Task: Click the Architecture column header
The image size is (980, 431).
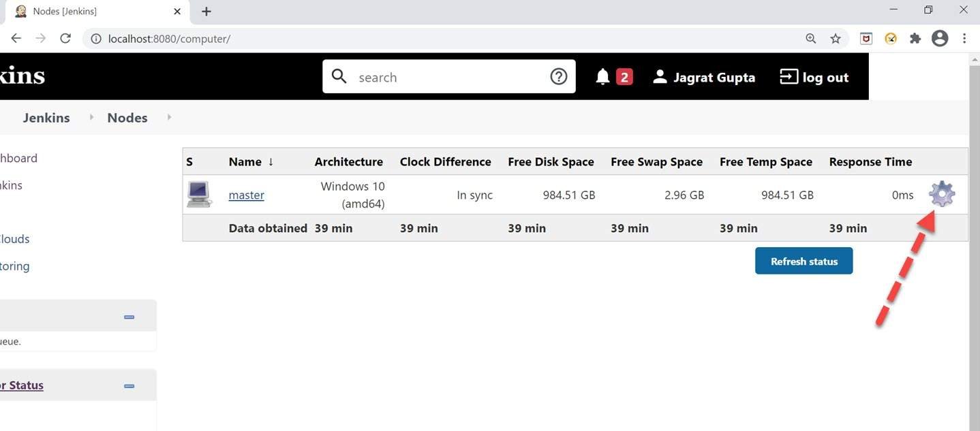Action: [x=348, y=162]
